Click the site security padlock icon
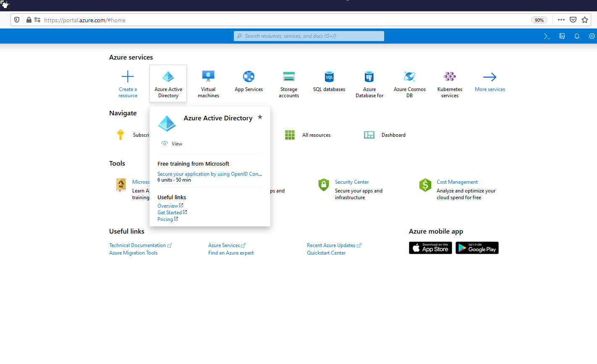 coord(29,20)
